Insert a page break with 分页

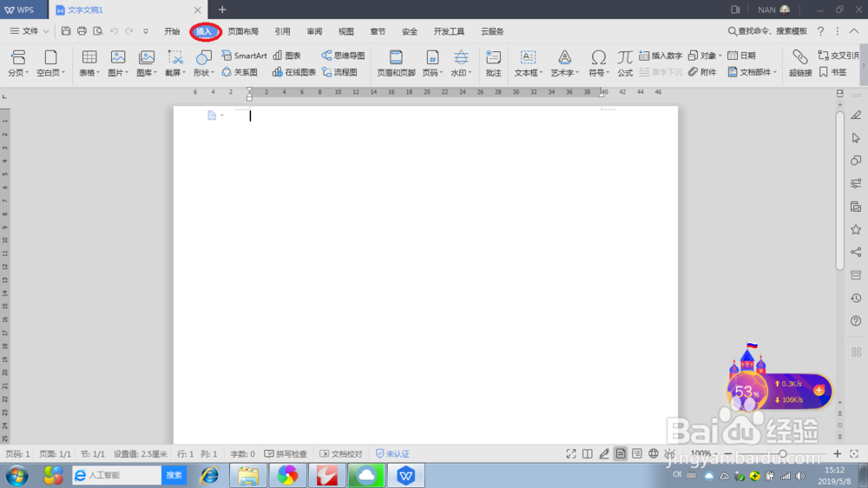click(x=18, y=63)
